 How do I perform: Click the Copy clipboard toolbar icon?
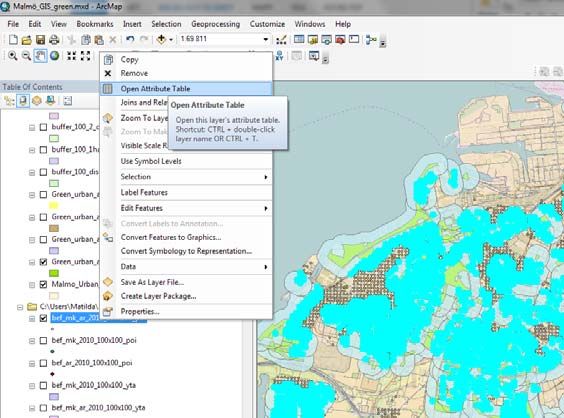pos(86,40)
